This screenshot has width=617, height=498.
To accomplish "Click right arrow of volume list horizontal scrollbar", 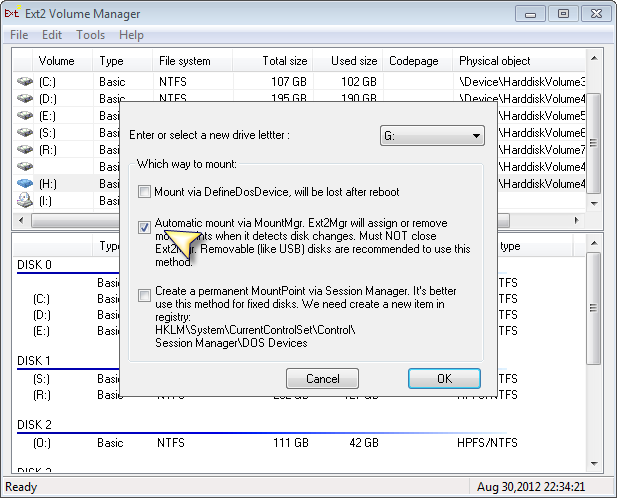I will pyautogui.click(x=577, y=220).
